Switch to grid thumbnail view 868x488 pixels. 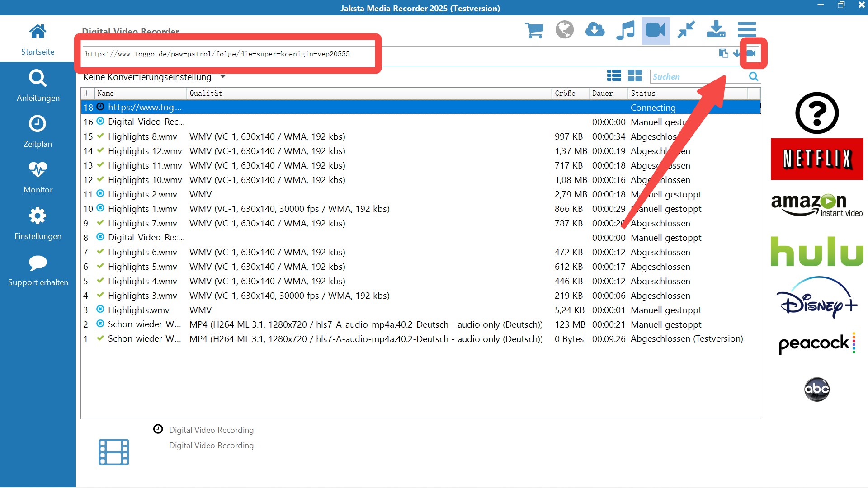[x=635, y=76]
